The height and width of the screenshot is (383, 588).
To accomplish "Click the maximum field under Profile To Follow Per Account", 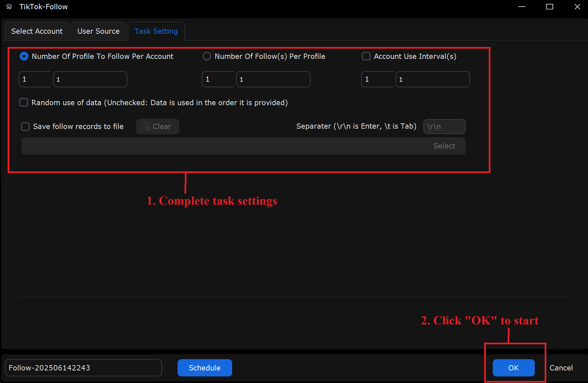I will coord(90,79).
